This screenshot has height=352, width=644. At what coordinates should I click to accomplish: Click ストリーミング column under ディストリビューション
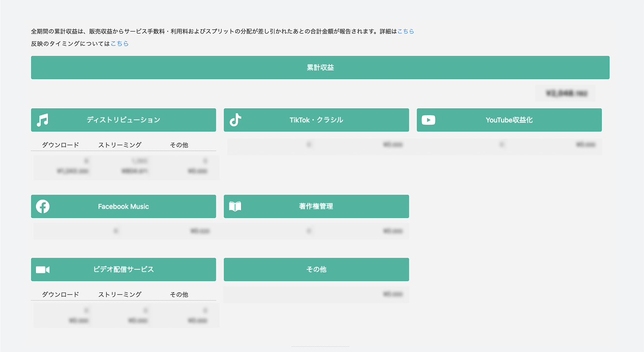pyautogui.click(x=120, y=145)
